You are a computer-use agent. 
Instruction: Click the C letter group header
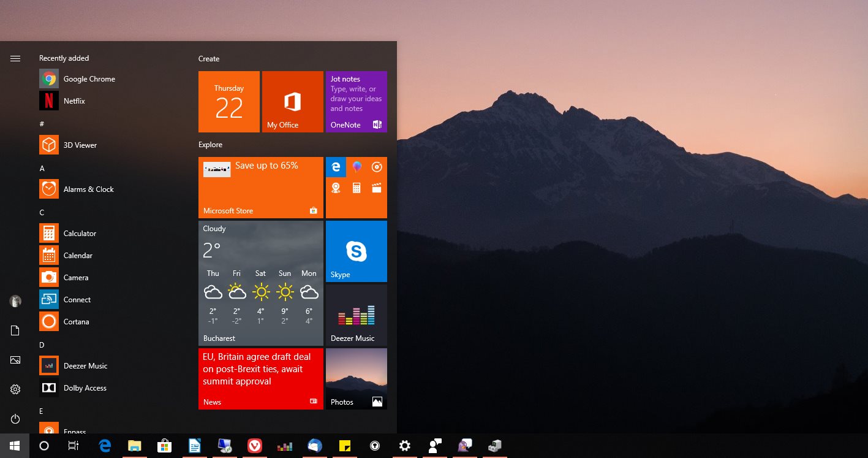42,212
